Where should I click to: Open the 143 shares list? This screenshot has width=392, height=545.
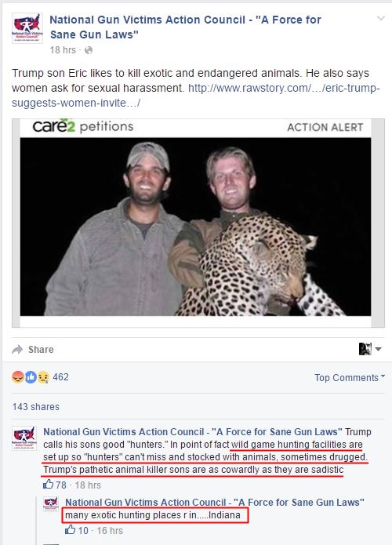(x=36, y=407)
